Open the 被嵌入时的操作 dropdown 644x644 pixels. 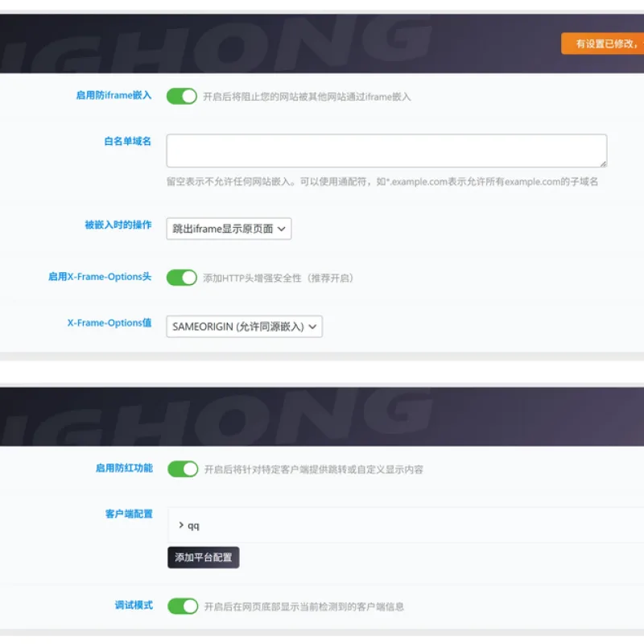[229, 229]
